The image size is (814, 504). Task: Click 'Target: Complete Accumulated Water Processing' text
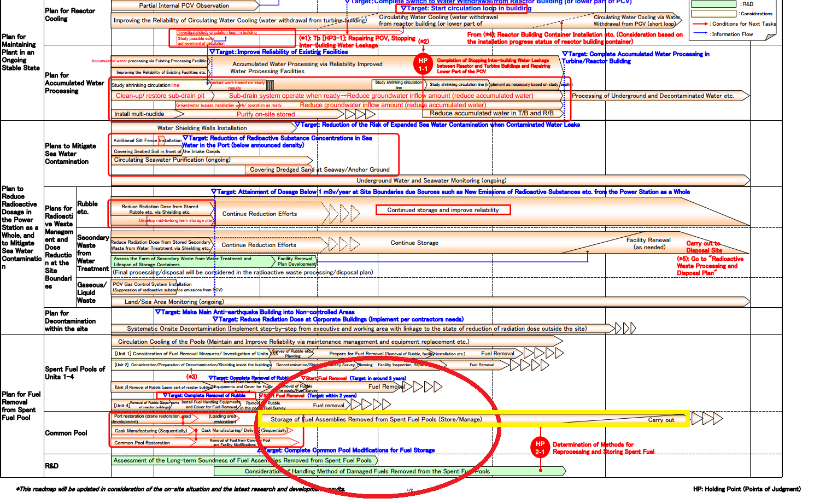(x=636, y=57)
